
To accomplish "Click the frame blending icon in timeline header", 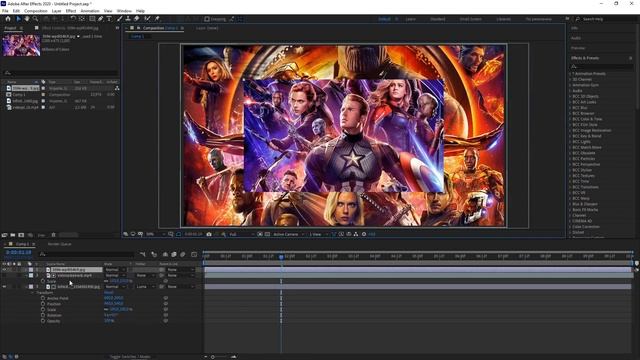I will point(173,254).
